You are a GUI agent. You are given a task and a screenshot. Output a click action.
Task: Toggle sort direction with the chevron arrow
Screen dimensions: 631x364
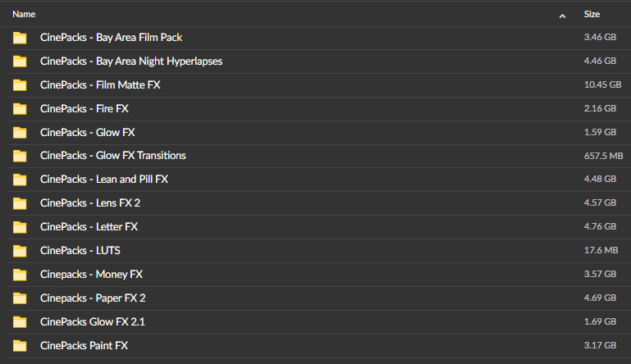[x=562, y=16]
